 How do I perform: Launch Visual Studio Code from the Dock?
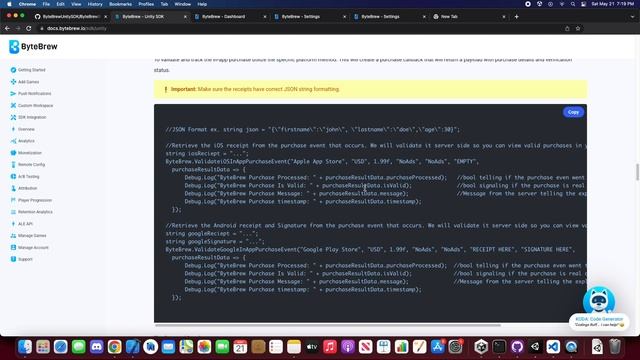553,347
